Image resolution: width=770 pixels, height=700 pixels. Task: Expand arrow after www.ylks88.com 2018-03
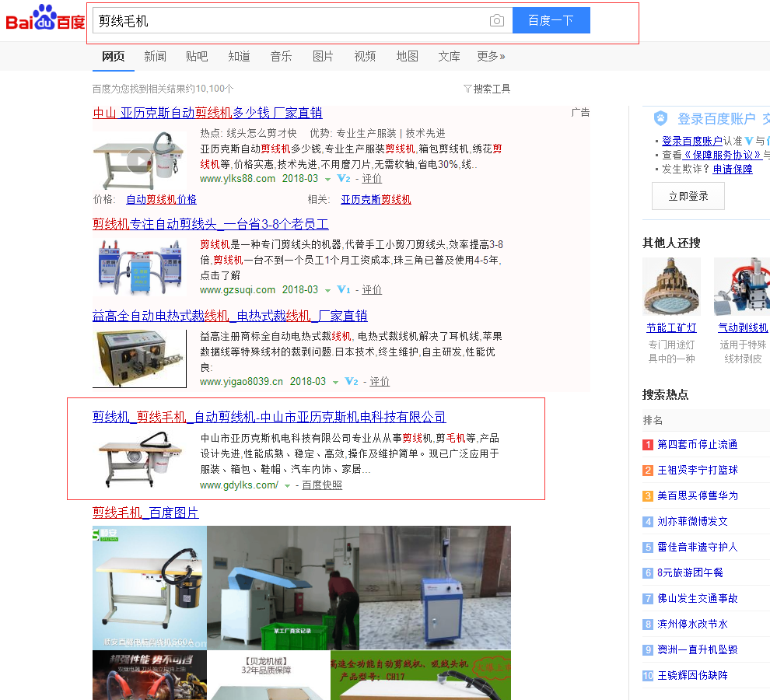[x=328, y=180]
